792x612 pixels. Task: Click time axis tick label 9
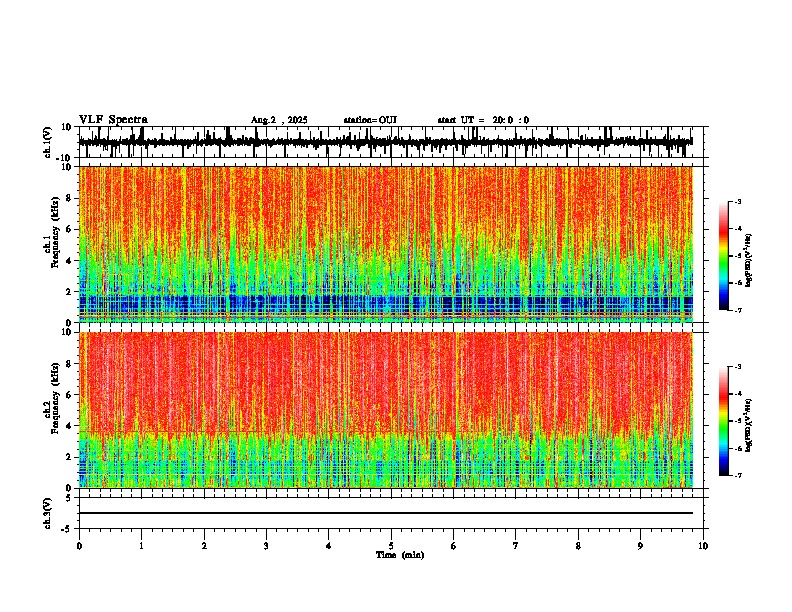(x=640, y=546)
